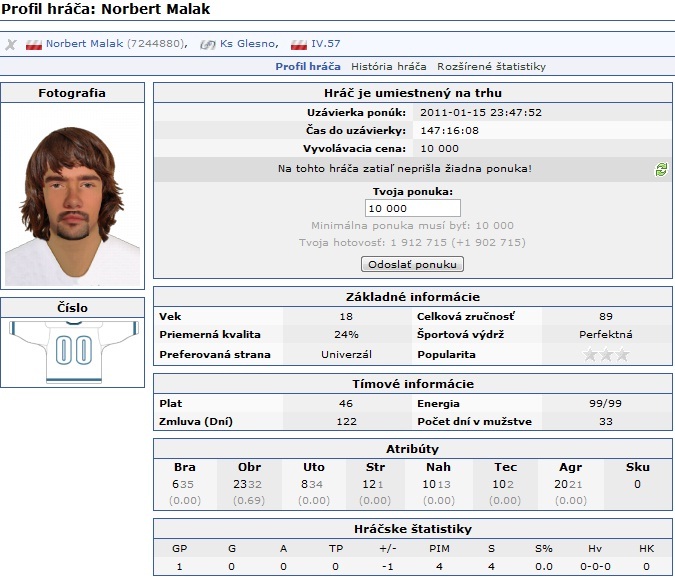Click the Polish flag next to Norbert Malak
Image resolution: width=675 pixels, height=577 pixels.
(x=34, y=44)
